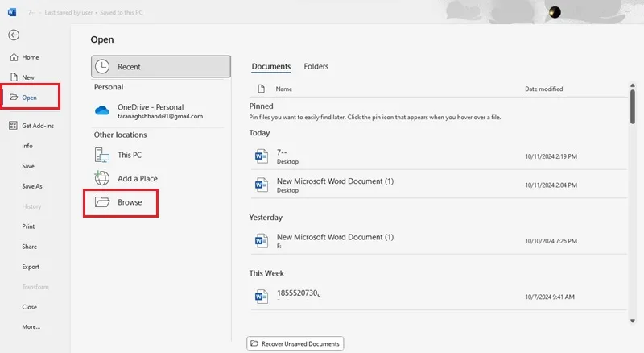Screen dimensions: 644x353
Task: Select New in the Backstage sidebar
Action: 28,77
